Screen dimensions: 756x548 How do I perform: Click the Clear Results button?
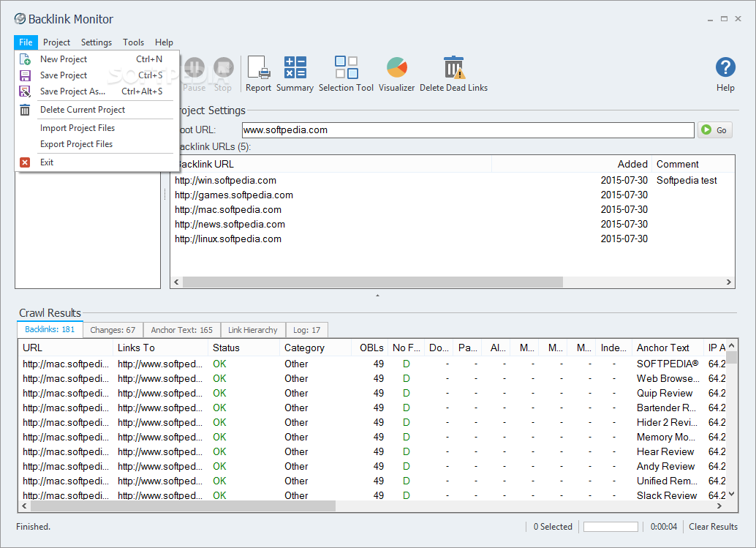(x=713, y=527)
